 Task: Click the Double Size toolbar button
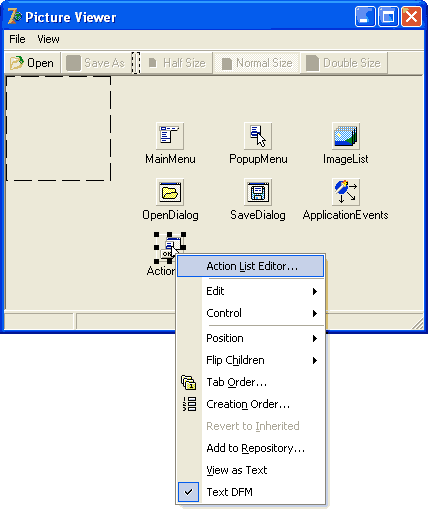tap(344, 63)
